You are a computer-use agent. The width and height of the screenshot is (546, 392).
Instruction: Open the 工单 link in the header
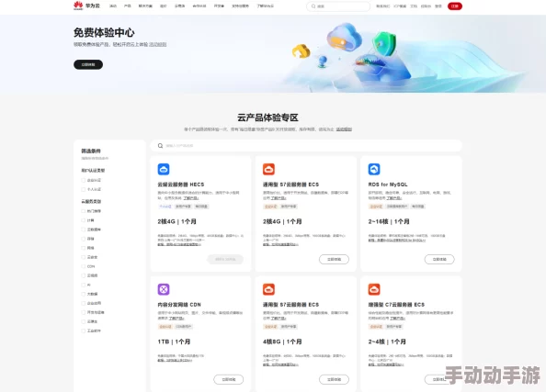(x=414, y=6)
